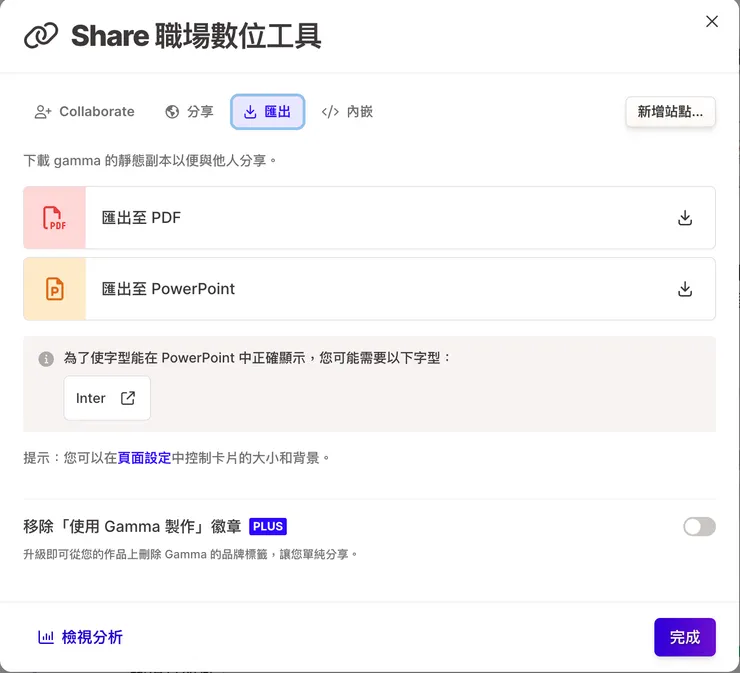
Task: Click the red PDF file icon
Action: pos(55,218)
